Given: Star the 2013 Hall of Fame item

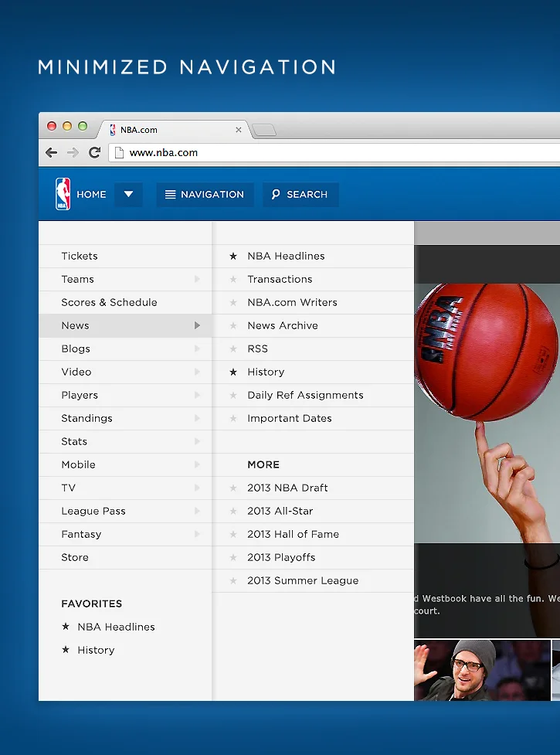Looking at the screenshot, I should (x=233, y=534).
